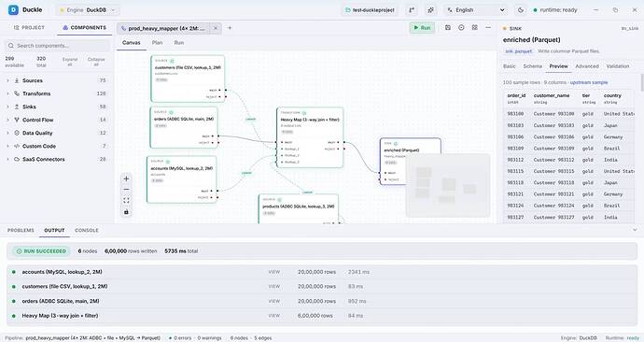The height and width of the screenshot is (342, 644).
Task: Run the pipeline with green Run button
Action: [422, 27]
